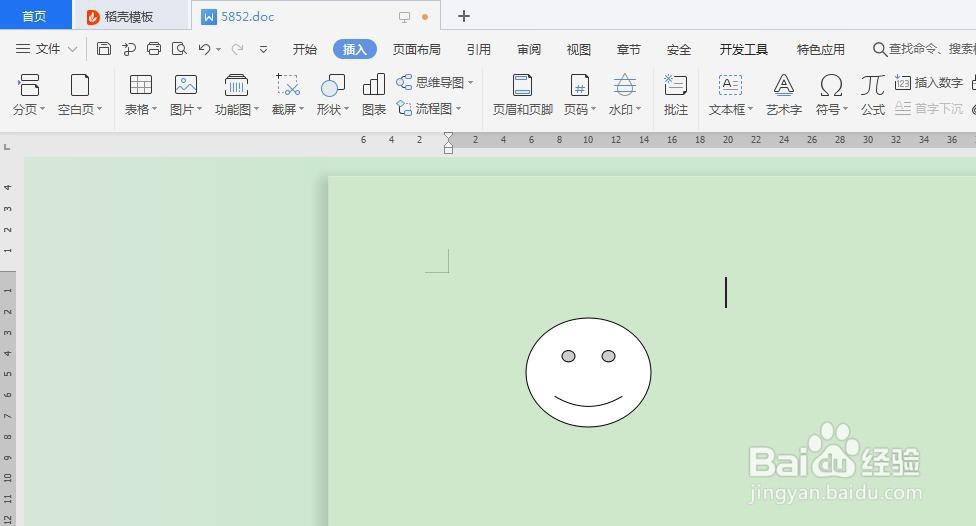Screen dimensions: 976x526
Task: Click the indent marker on horizontal ruler
Action: tap(448, 143)
